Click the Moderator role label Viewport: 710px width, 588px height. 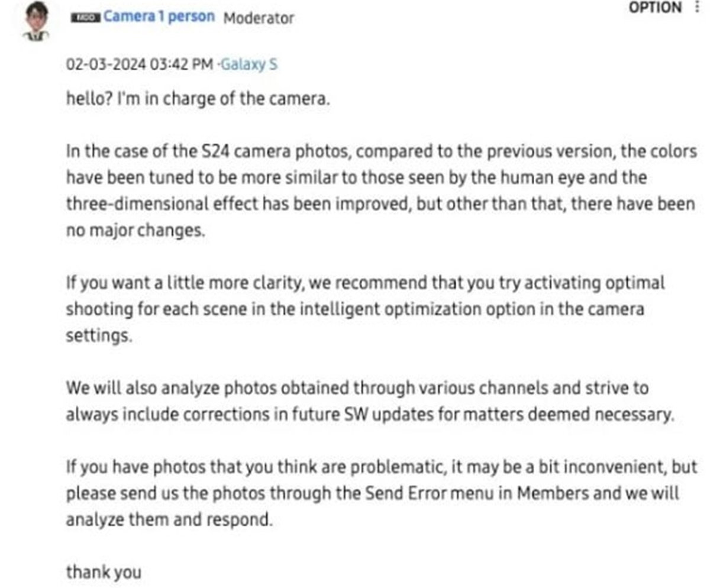[x=259, y=18]
